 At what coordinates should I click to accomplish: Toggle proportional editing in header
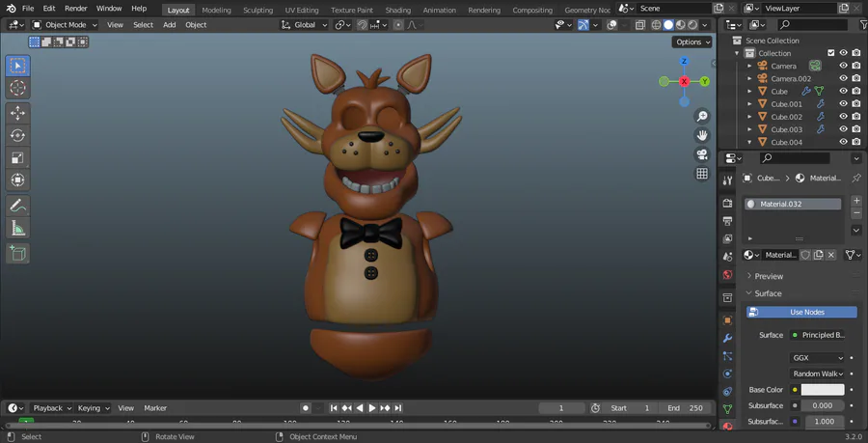tap(398, 25)
